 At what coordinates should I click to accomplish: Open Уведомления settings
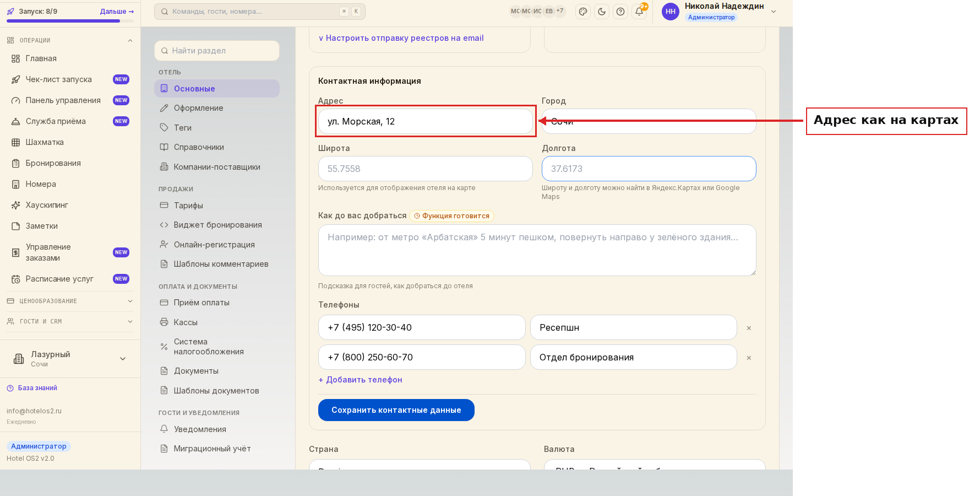(217, 429)
